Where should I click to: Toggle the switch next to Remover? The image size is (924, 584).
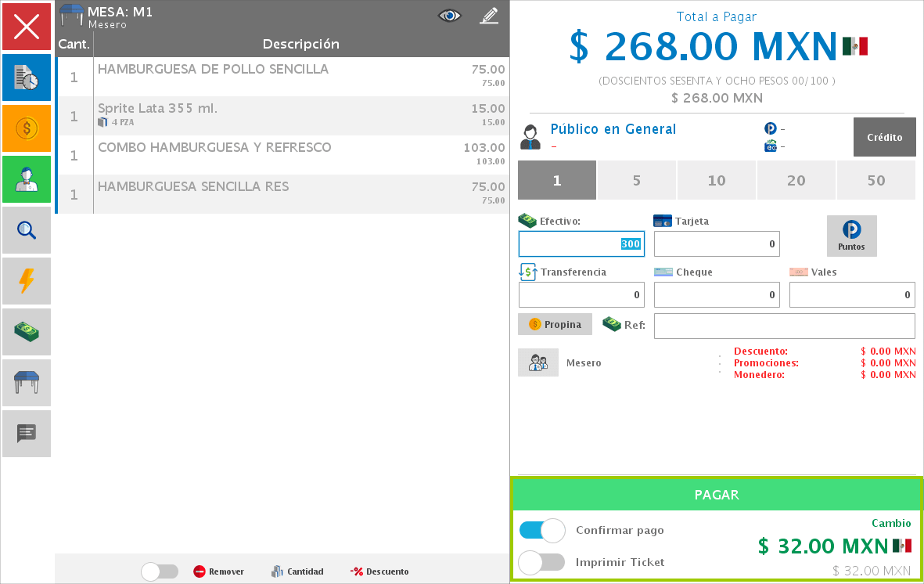[160, 571]
